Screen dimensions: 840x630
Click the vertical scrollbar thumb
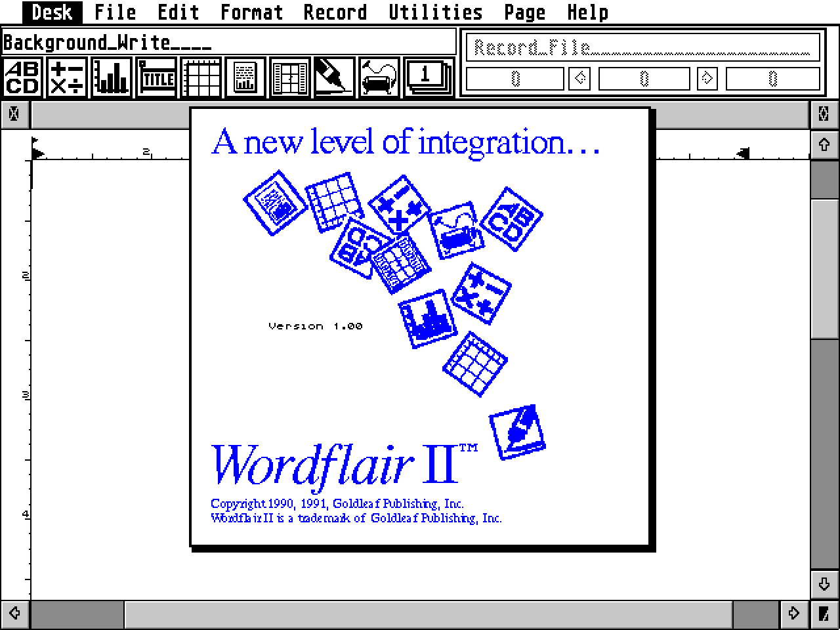coord(824,268)
